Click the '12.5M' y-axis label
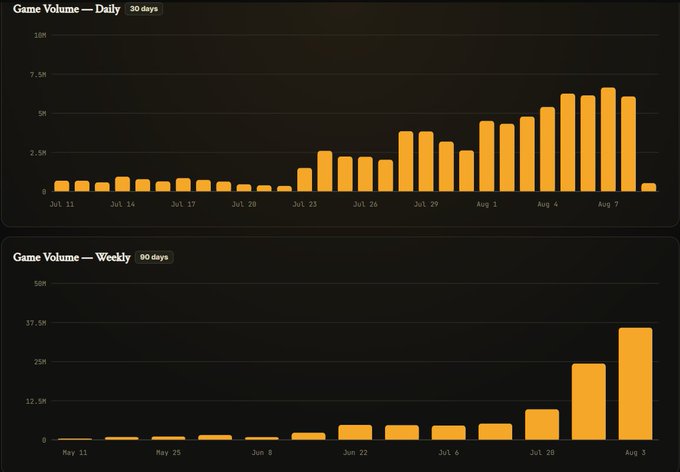 coord(36,401)
